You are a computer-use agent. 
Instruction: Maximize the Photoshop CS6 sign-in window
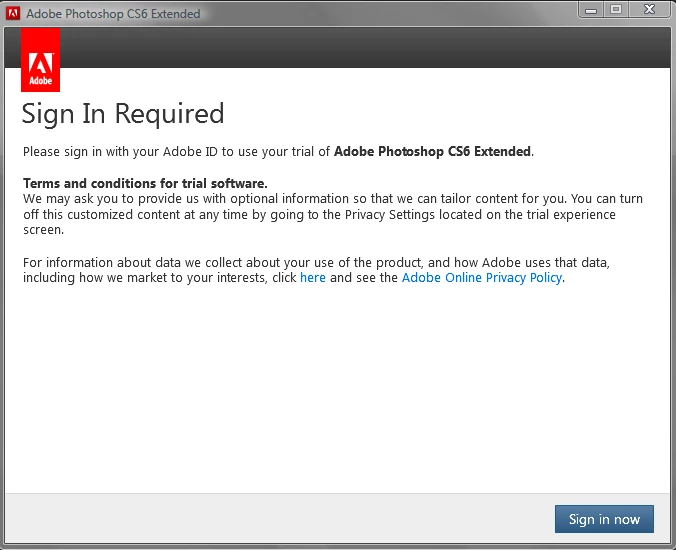[x=616, y=9]
